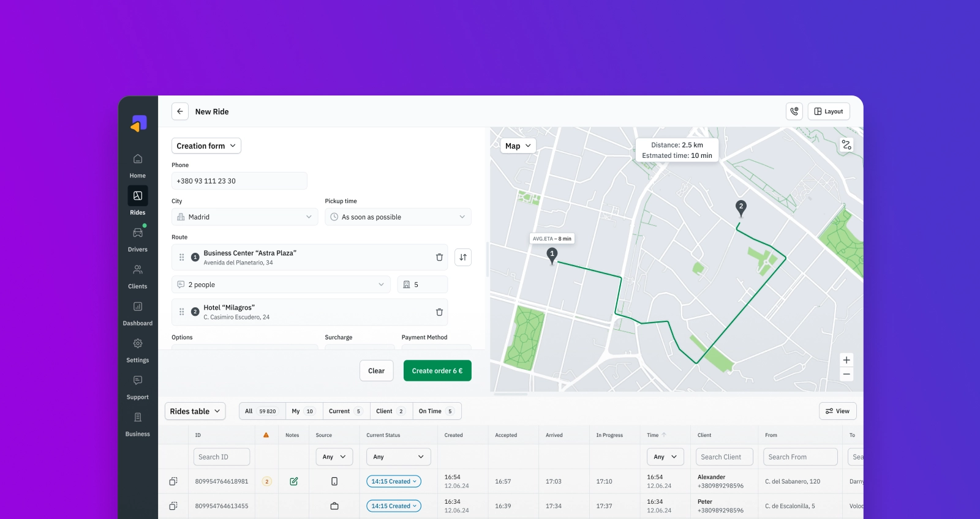Go back with the arrow button
Screen dimensions: 980x519
coord(179,111)
